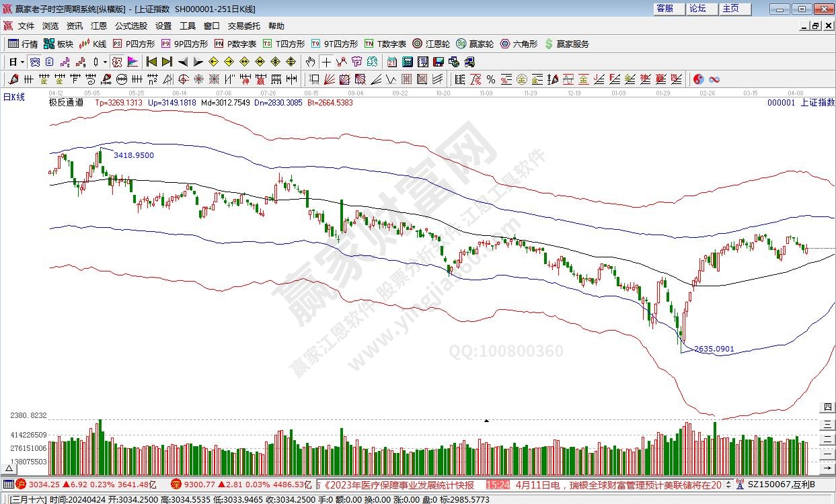Click the calendar date icon
This screenshot has width=836, height=504.
[391, 62]
